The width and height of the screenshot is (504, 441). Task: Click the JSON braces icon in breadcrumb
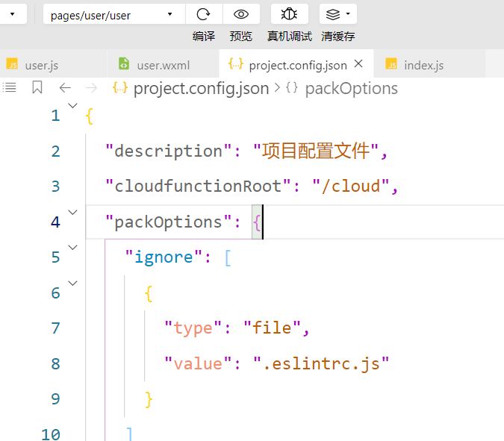click(120, 87)
